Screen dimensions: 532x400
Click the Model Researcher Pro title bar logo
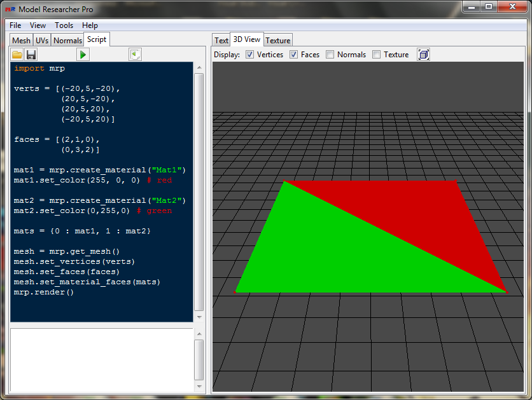pos(10,9)
